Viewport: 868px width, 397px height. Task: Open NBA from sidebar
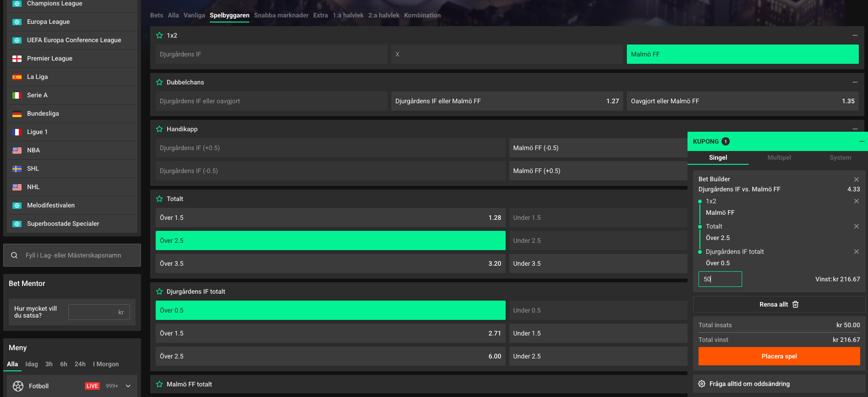[72, 150]
